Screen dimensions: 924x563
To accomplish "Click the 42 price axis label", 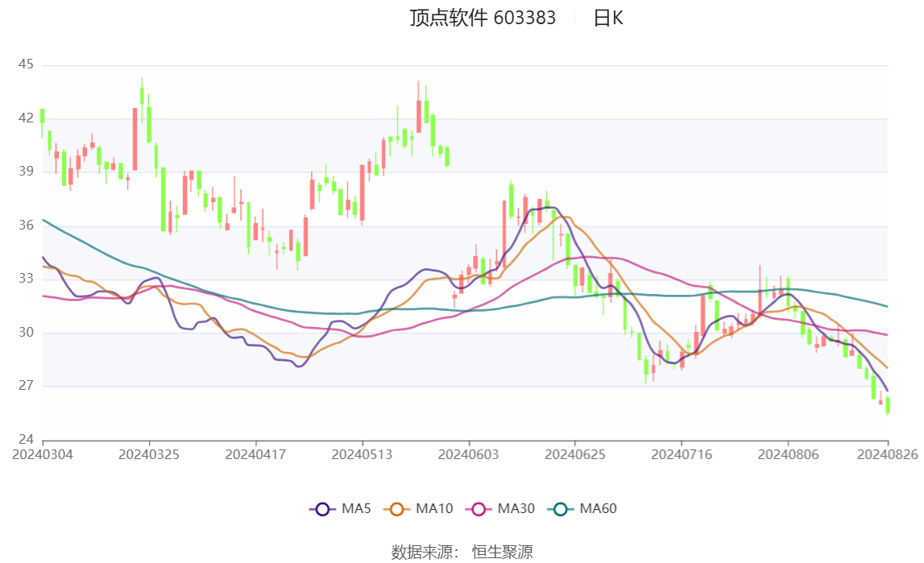I will [x=26, y=118].
